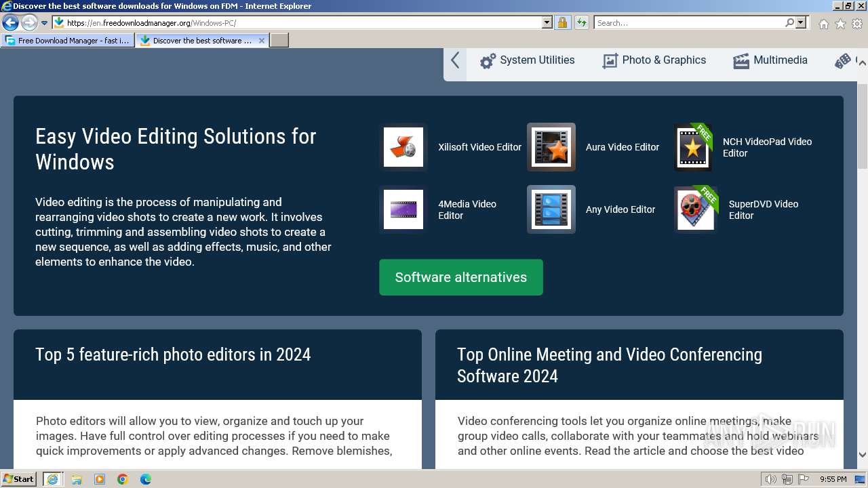The height and width of the screenshot is (488, 868).
Task: Click the security lock icon in address bar
Action: coord(562,23)
